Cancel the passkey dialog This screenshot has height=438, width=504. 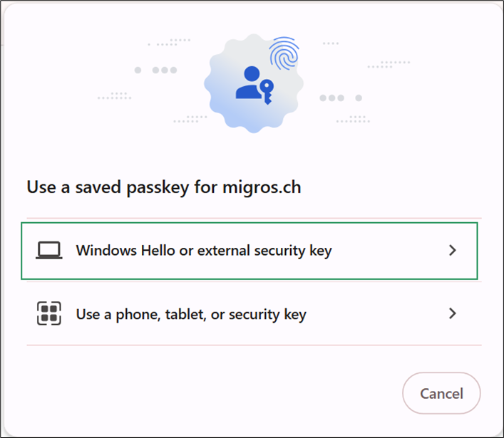click(x=442, y=393)
